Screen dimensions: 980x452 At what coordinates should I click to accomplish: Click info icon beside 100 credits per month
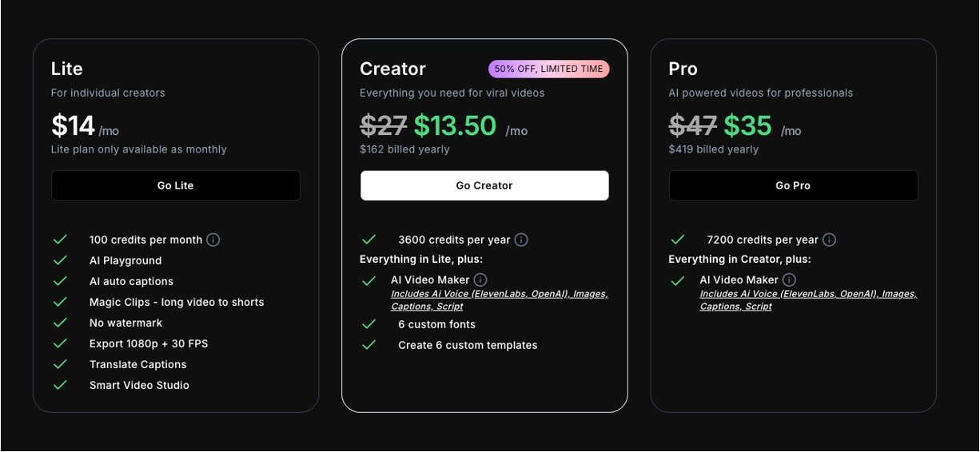tap(213, 240)
